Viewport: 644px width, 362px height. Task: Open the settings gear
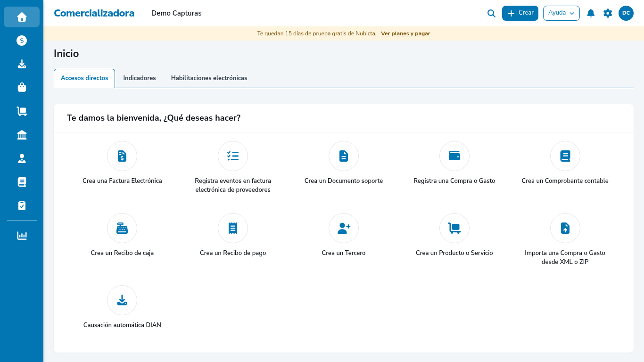click(x=608, y=13)
